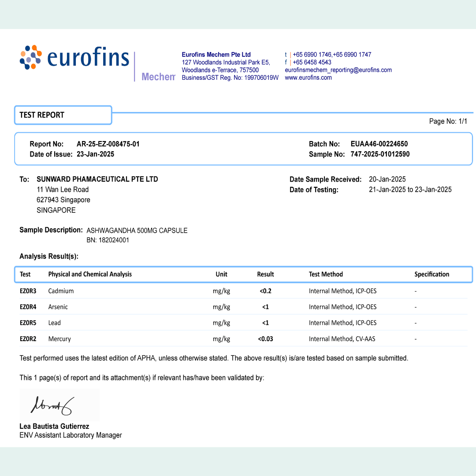Click test code EZ0R2
The height and width of the screenshot is (476, 476).
point(28,339)
